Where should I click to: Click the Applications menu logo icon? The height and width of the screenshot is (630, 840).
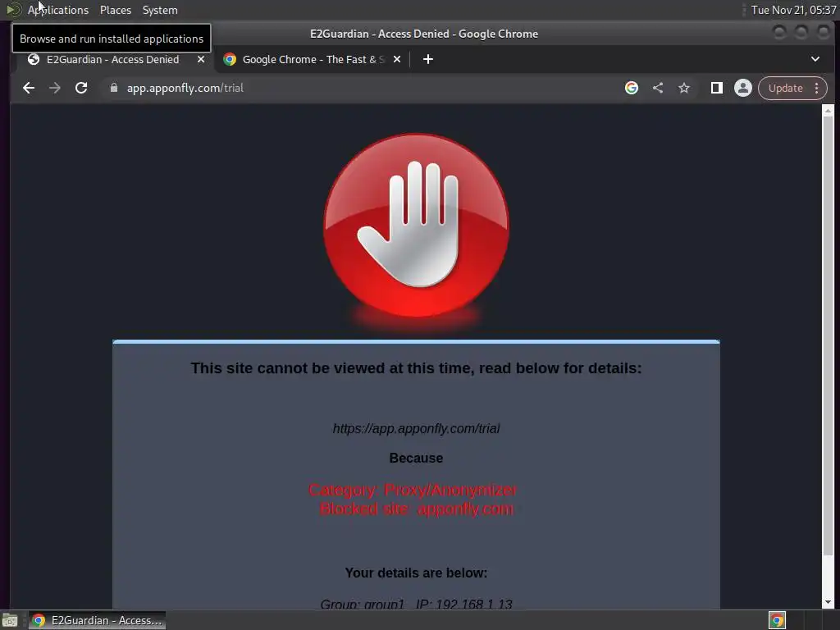click(x=13, y=10)
